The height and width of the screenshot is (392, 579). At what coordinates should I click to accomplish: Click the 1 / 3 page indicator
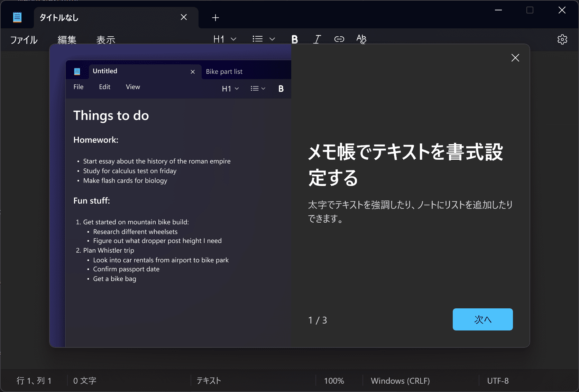point(318,320)
